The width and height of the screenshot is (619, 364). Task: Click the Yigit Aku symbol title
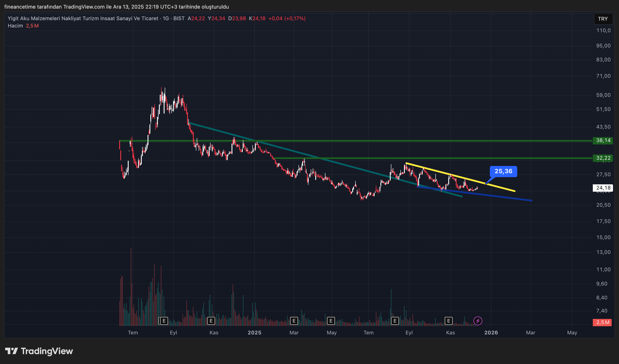pos(83,18)
